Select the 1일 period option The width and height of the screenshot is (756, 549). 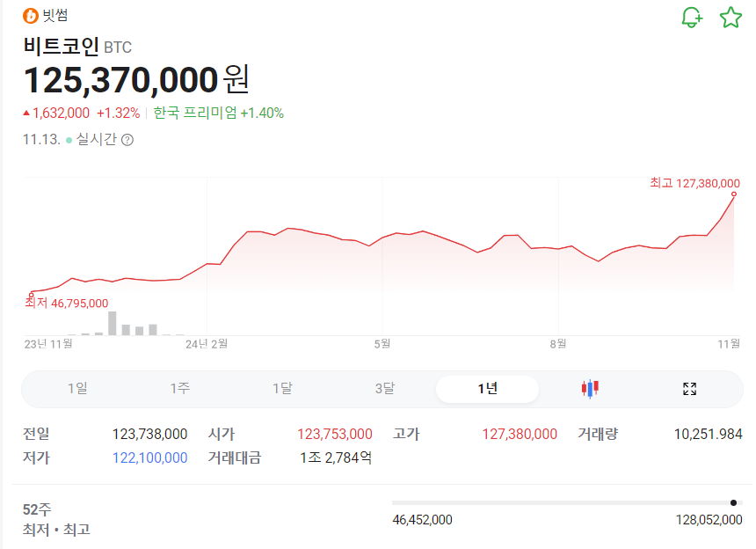click(x=79, y=388)
